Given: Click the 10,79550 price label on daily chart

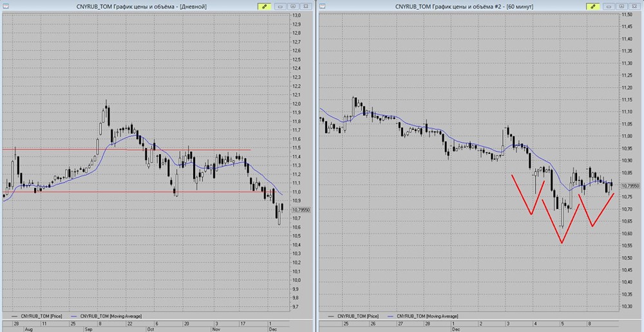Looking at the screenshot, I should tap(301, 210).
